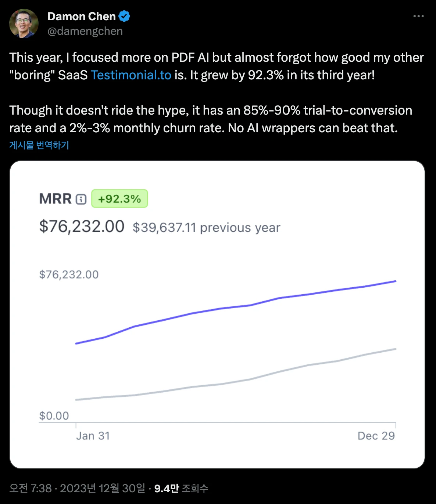
Task: Click the MRR info icon
Action: click(81, 199)
